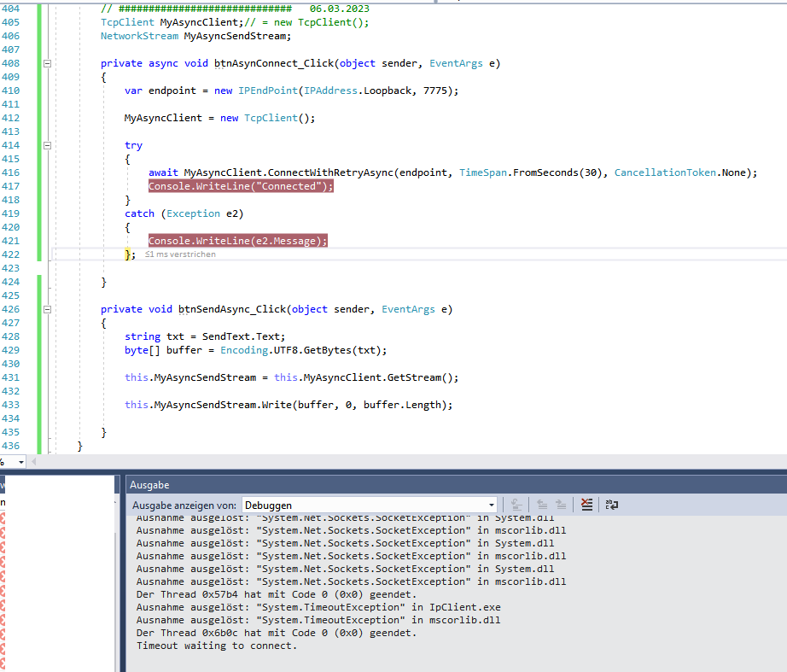This screenshot has width=787, height=672.
Task: Click the 'async' keyword on line 408
Action: click(163, 64)
